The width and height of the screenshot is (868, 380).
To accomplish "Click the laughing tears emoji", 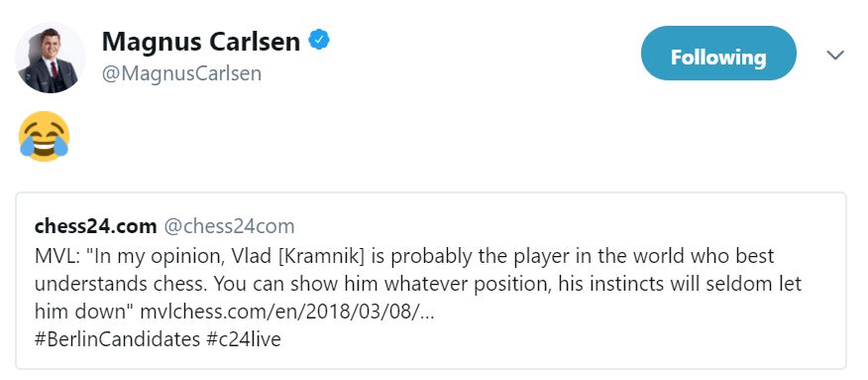I will [44, 136].
